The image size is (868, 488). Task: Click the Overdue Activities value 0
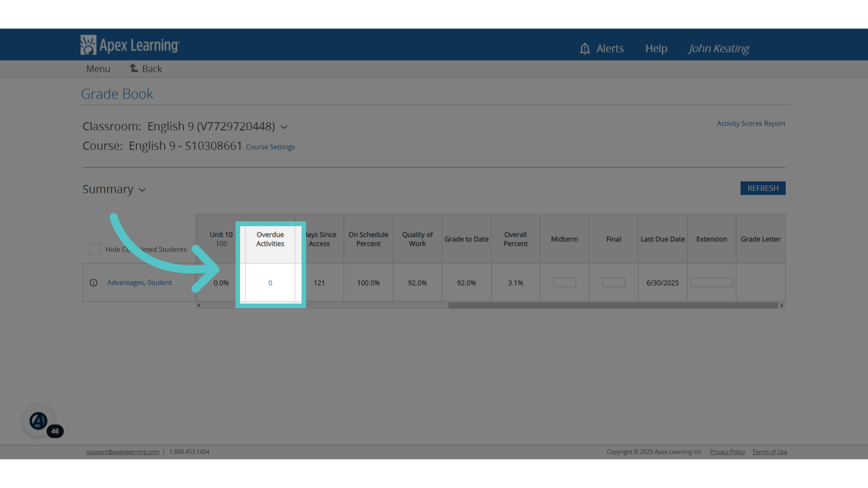coord(270,283)
